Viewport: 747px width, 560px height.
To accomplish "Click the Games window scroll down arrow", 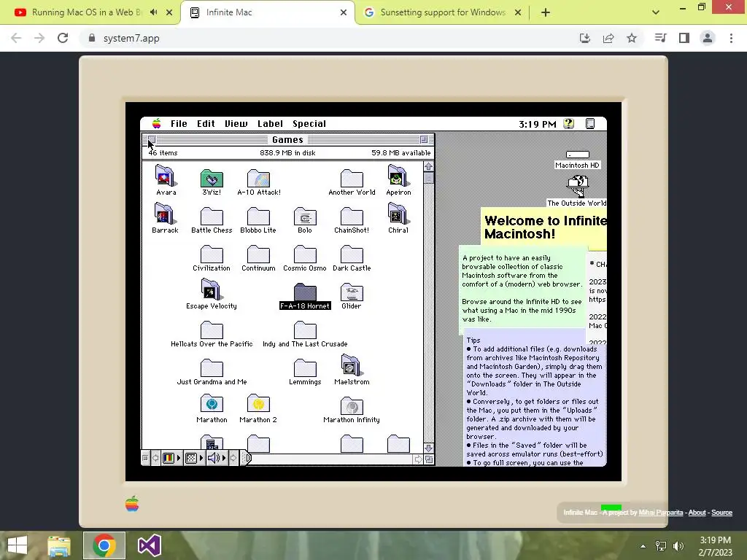I will point(428,448).
